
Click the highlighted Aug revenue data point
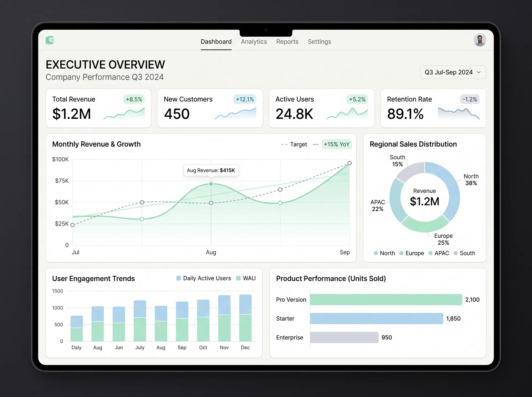[x=211, y=184]
